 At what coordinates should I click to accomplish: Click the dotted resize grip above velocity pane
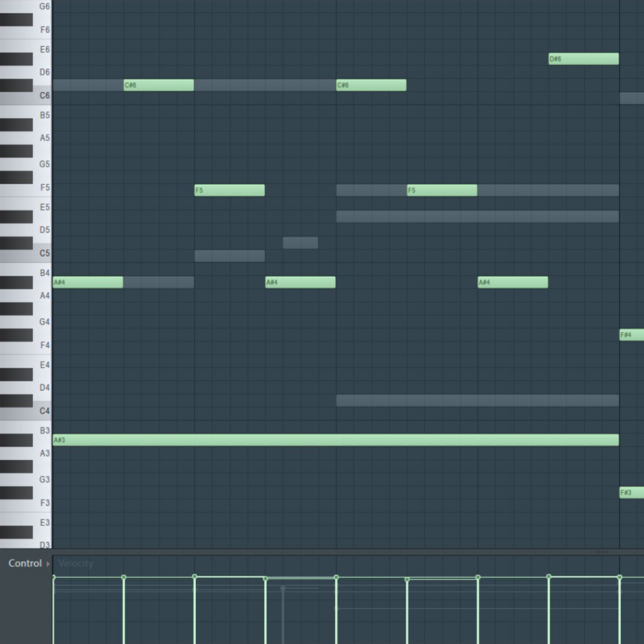[601, 552]
